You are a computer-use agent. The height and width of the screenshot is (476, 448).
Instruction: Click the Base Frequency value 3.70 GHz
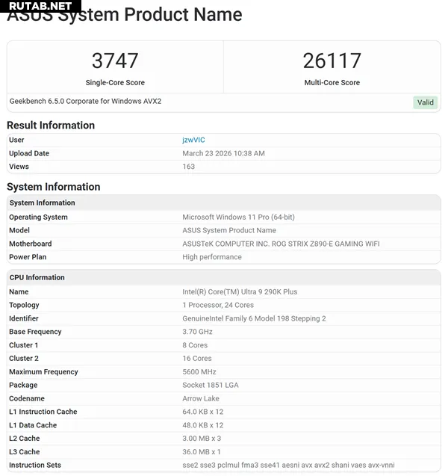coord(197,332)
